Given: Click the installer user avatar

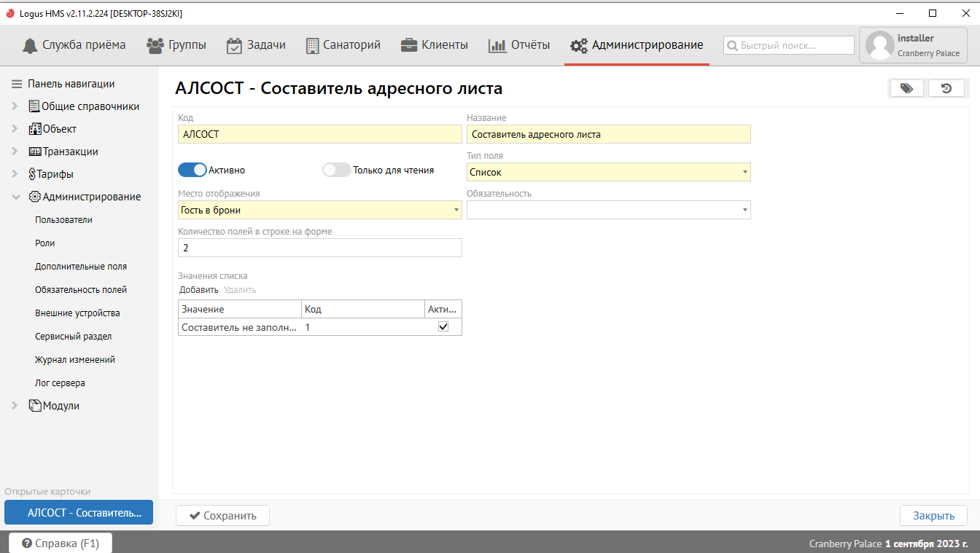Looking at the screenshot, I should (879, 45).
